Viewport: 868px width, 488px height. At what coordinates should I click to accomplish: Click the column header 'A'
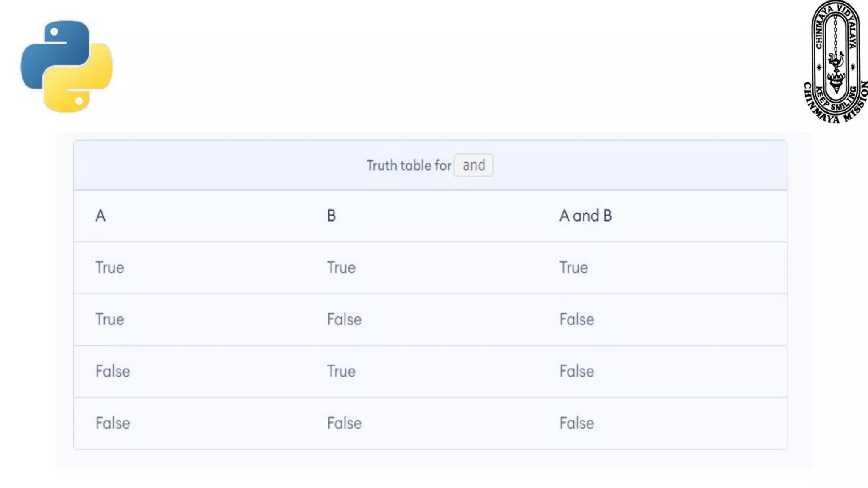(x=100, y=216)
